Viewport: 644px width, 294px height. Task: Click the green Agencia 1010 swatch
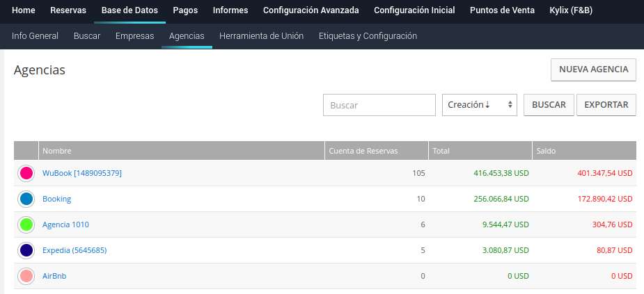coord(26,224)
